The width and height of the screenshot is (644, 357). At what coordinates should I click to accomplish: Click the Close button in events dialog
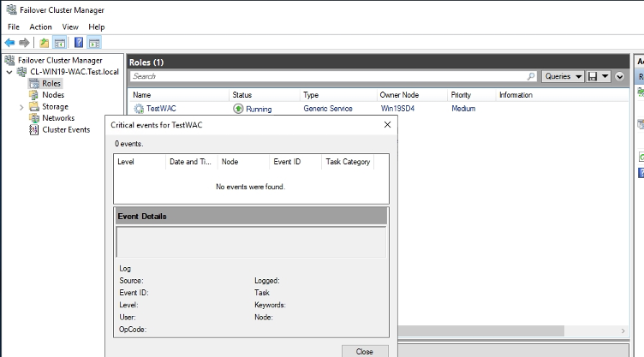click(x=365, y=351)
